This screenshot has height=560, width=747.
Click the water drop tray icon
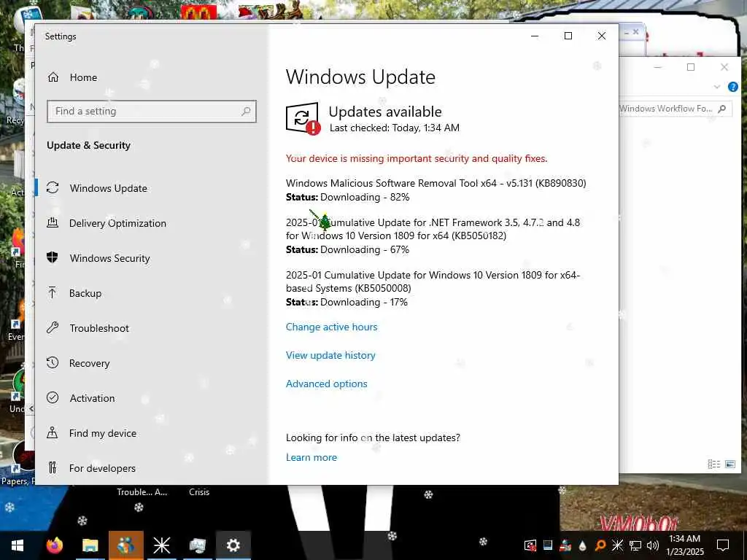582,545
